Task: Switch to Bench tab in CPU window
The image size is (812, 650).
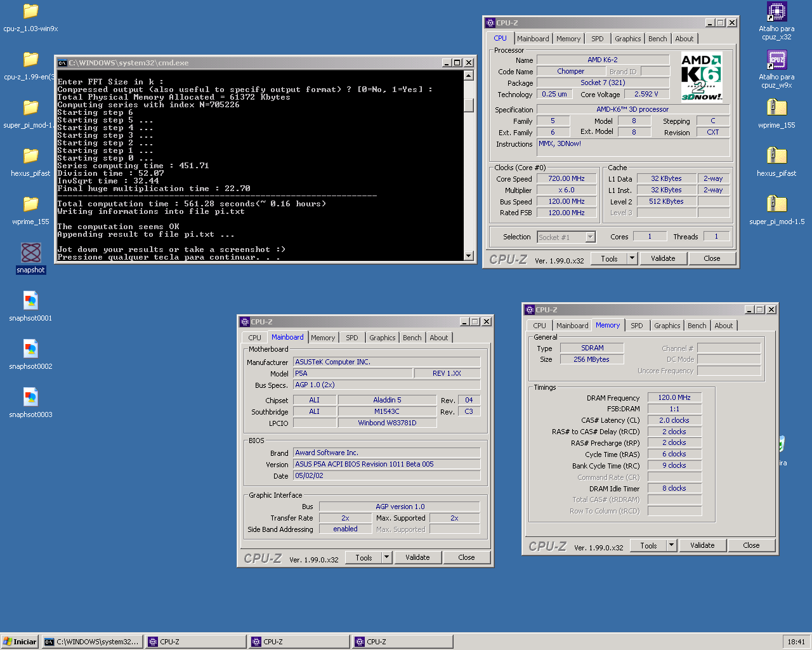Action: (657, 39)
